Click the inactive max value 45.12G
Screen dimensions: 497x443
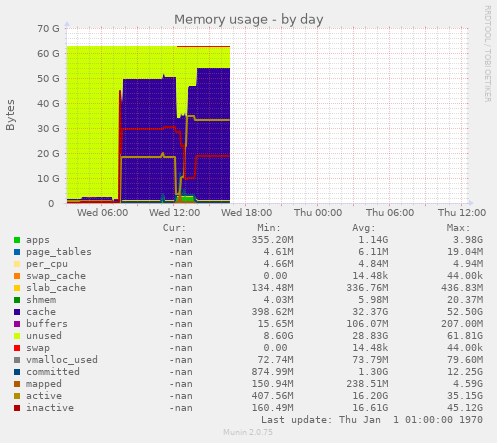[x=465, y=408]
